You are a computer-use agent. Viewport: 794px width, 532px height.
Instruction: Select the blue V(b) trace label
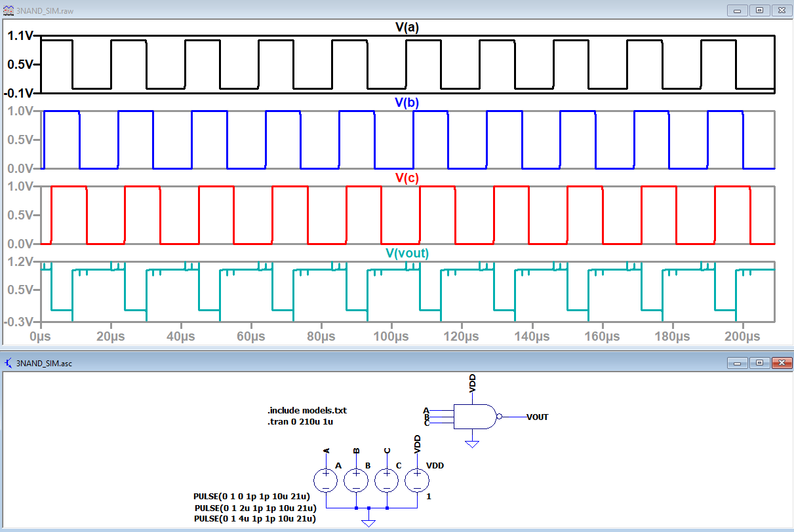point(407,102)
